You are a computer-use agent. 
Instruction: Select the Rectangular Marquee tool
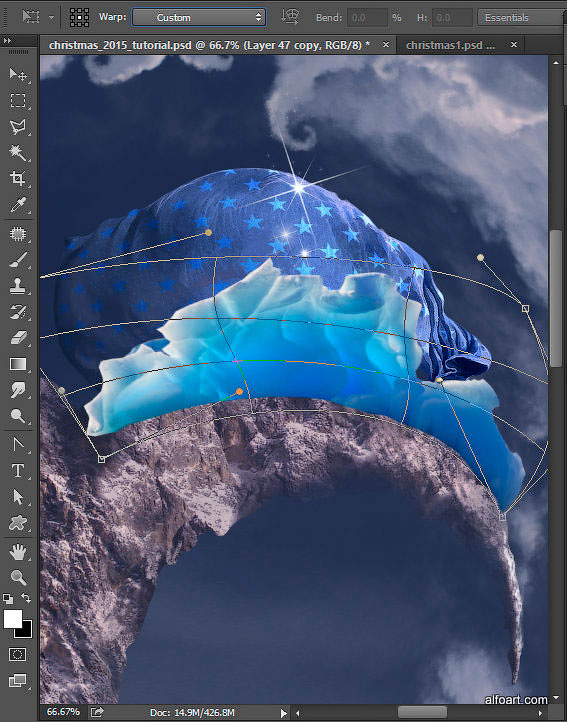pos(18,100)
